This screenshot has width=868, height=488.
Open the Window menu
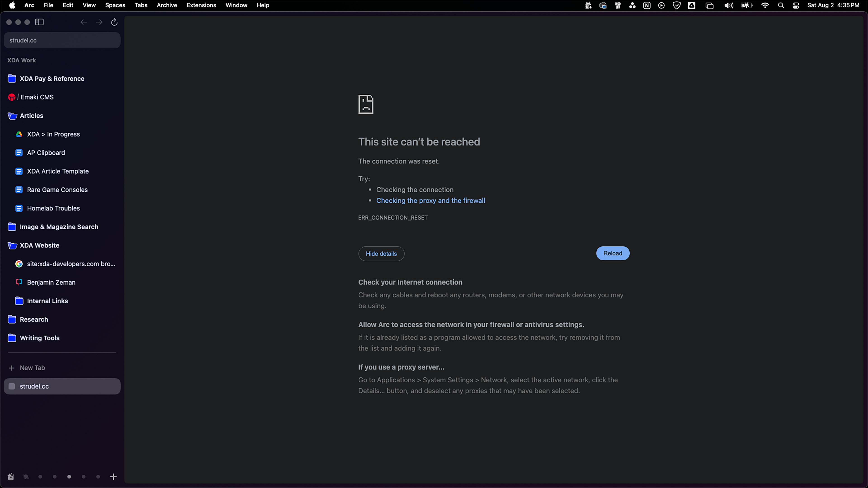pos(236,5)
